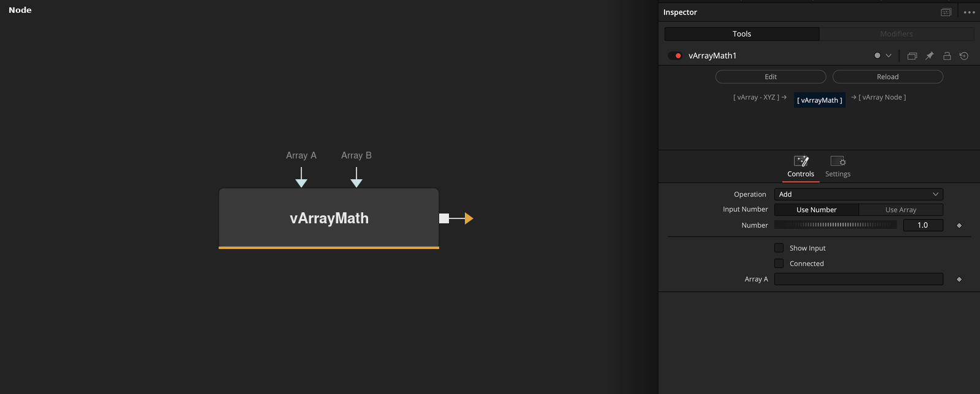Image resolution: width=980 pixels, height=394 pixels.
Task: Select the vArrayMath node body
Action: 329,218
